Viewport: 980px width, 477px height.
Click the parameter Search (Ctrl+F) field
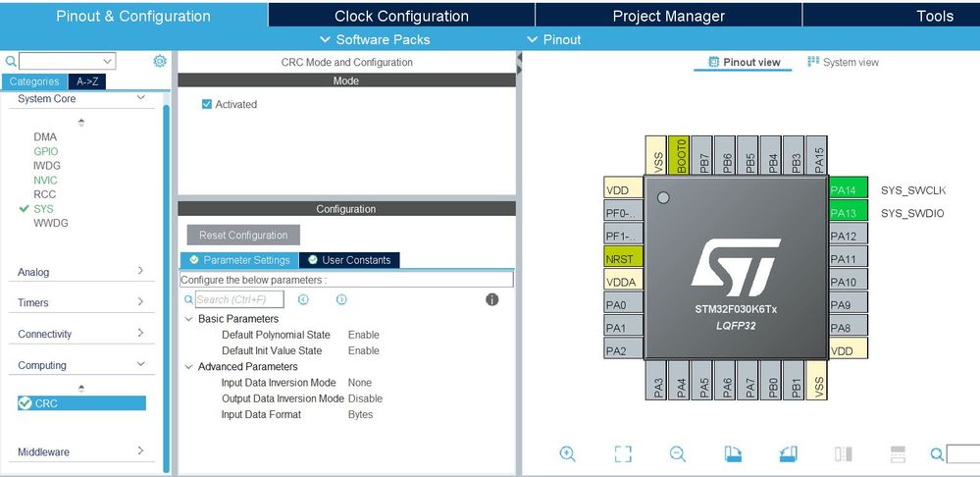click(239, 299)
